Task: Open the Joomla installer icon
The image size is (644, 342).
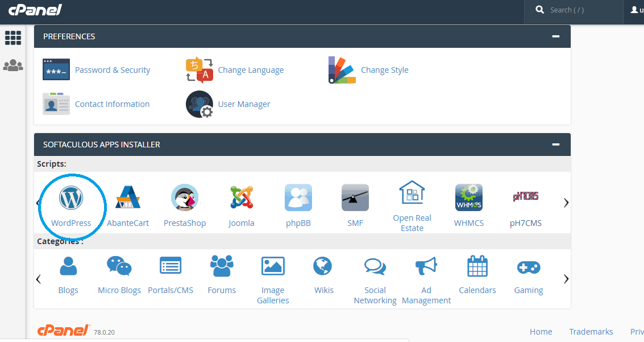Action: click(x=242, y=198)
